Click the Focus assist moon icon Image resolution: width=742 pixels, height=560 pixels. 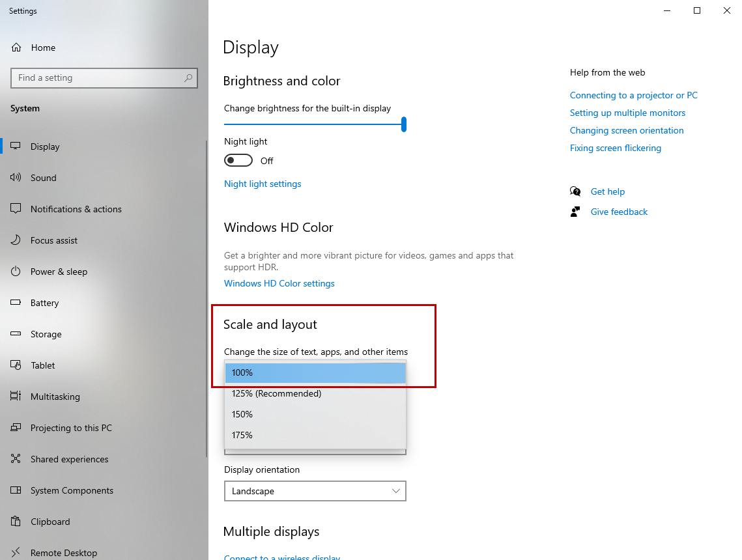[16, 240]
